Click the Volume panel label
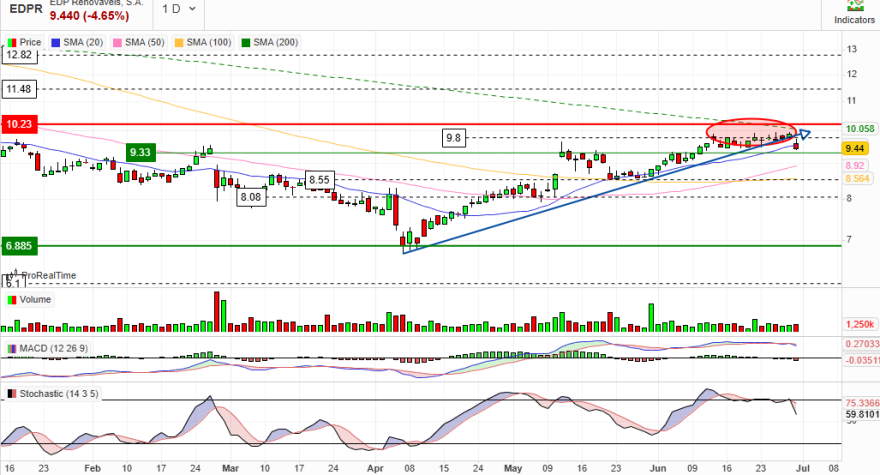880x475 pixels. tap(29, 300)
